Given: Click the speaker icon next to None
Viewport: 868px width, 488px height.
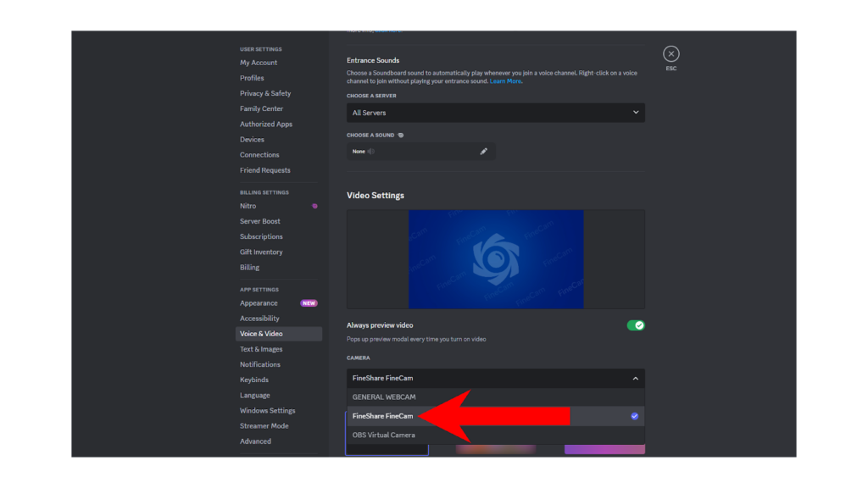Looking at the screenshot, I should (x=371, y=152).
